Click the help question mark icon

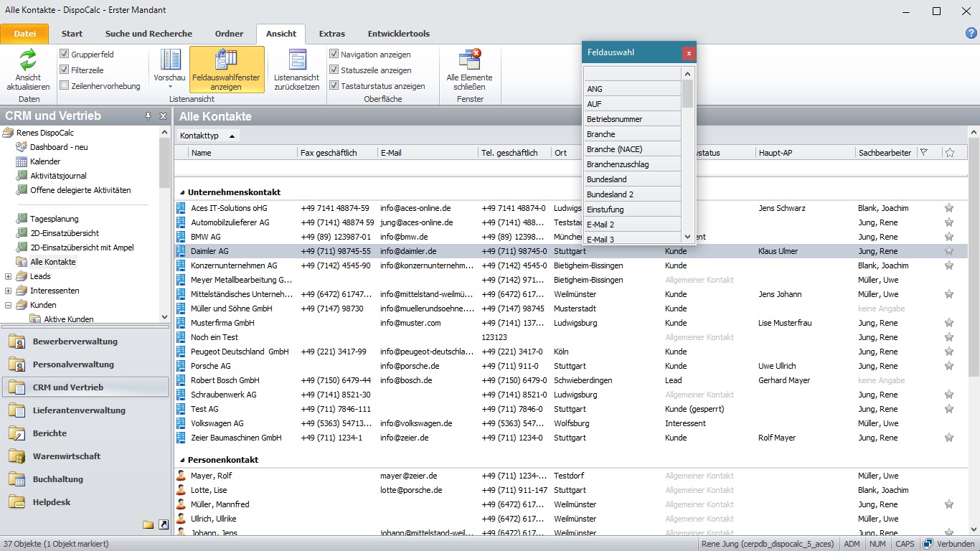(971, 33)
